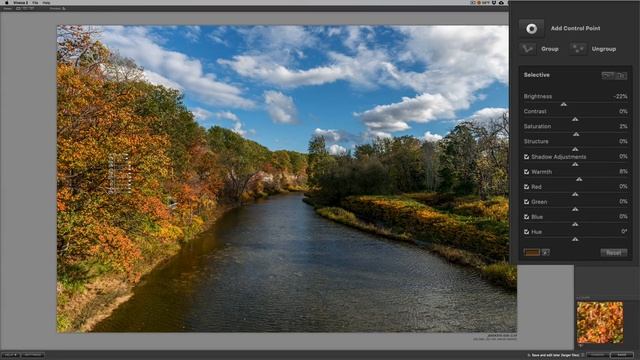Click the Ungroup label
The width and height of the screenshot is (640, 360).
604,49
